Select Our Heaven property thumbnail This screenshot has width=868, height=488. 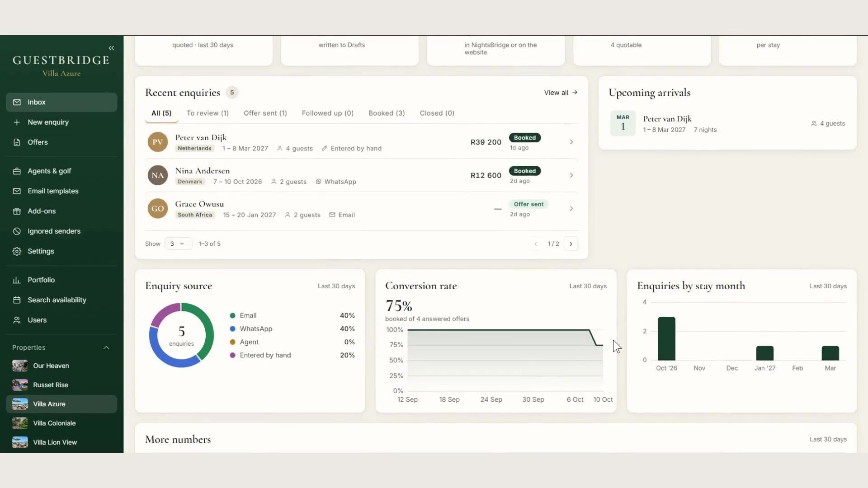(x=20, y=366)
